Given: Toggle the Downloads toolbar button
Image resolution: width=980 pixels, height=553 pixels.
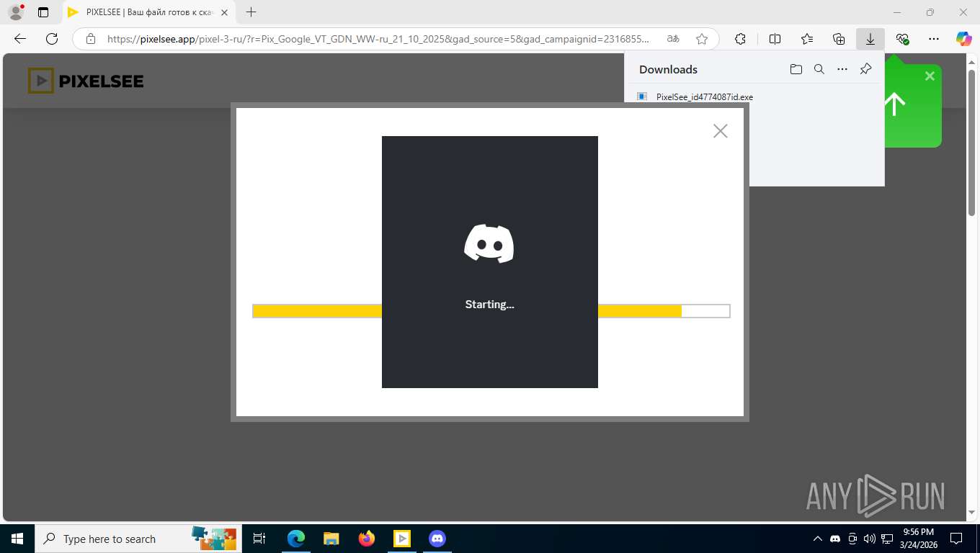Looking at the screenshot, I should coord(870,39).
